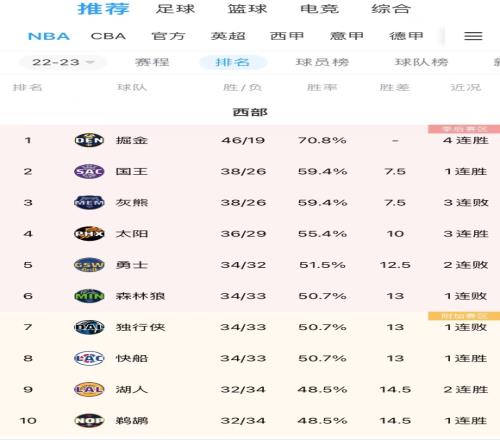This screenshot has height=440, width=500.
Task: Open the 掘金 team name link
Action: click(x=132, y=140)
